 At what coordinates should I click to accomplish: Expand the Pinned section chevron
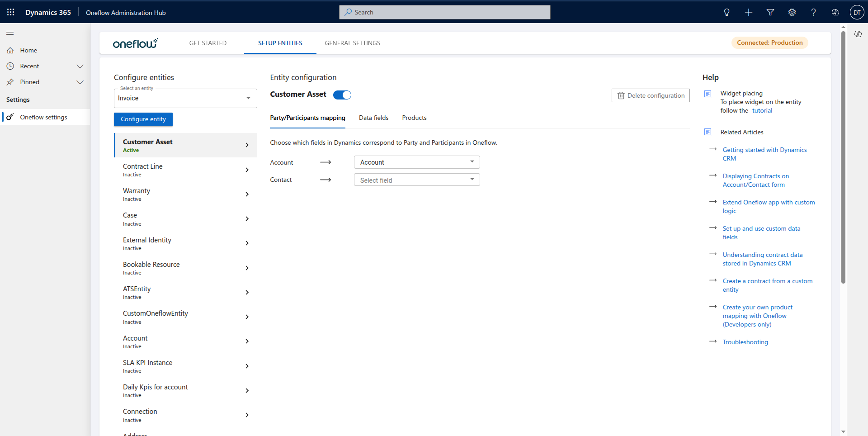click(x=80, y=82)
